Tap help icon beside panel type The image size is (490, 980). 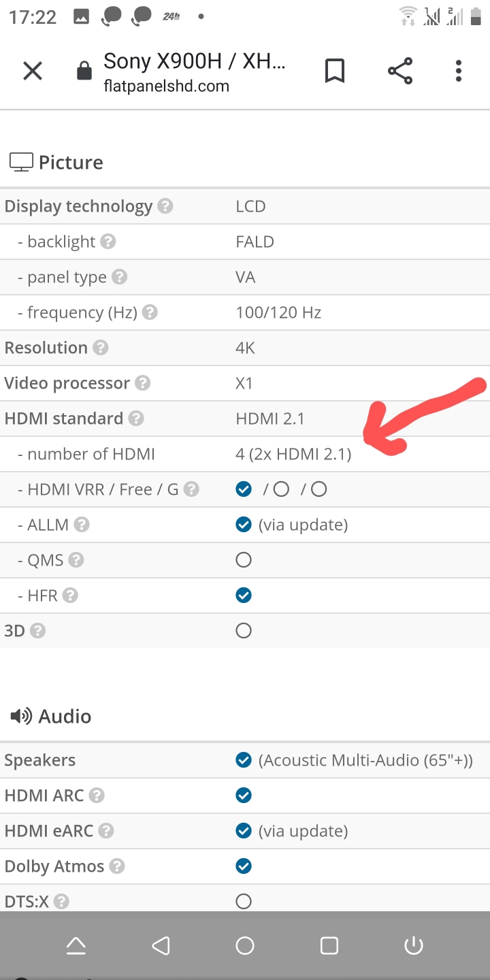120,277
